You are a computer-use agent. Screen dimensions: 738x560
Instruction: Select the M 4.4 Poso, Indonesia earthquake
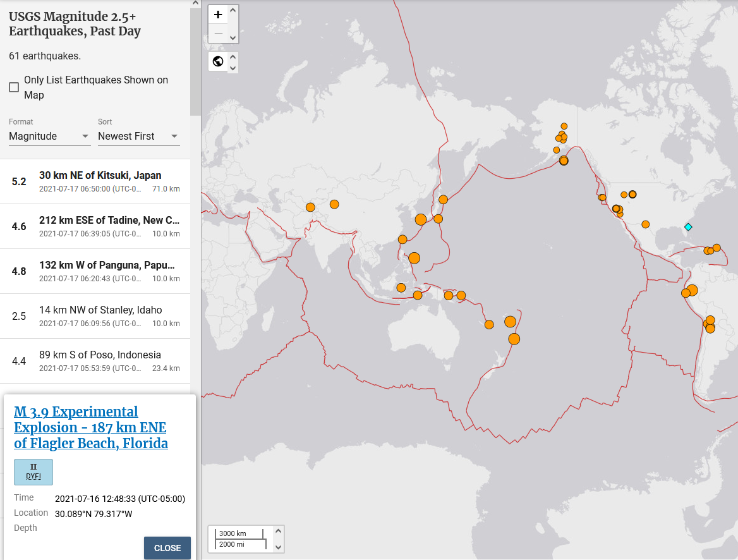[x=95, y=361]
